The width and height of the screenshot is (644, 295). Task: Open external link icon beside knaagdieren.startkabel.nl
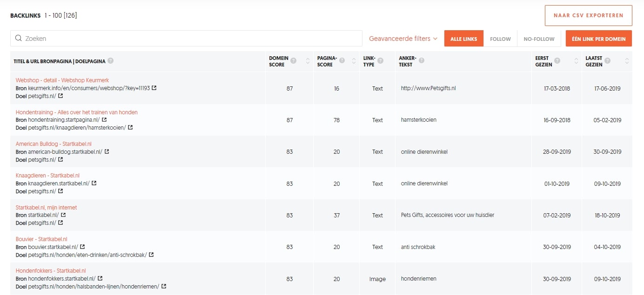[x=94, y=183]
